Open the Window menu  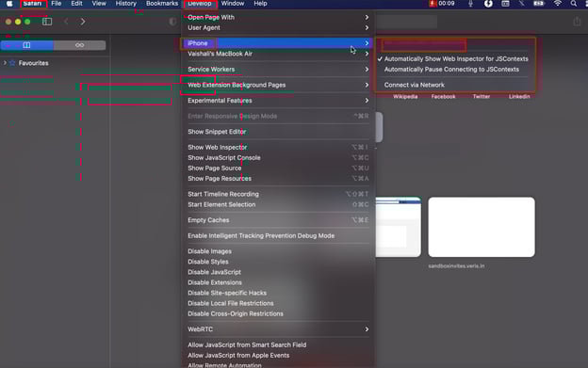coord(233,4)
